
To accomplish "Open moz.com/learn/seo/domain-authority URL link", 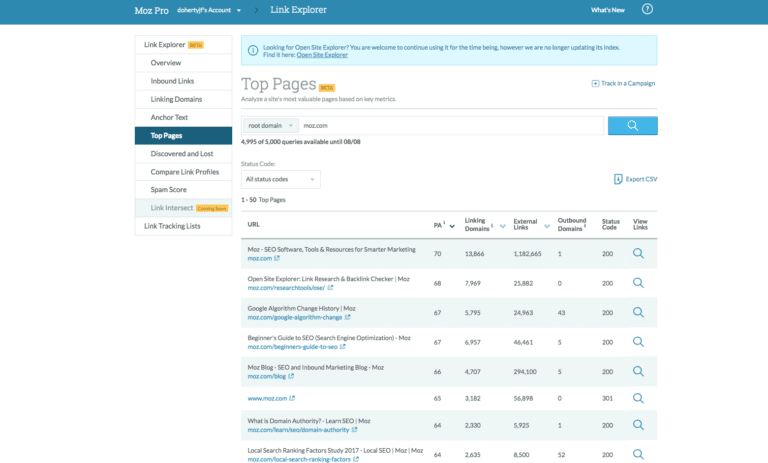I will pos(298,430).
